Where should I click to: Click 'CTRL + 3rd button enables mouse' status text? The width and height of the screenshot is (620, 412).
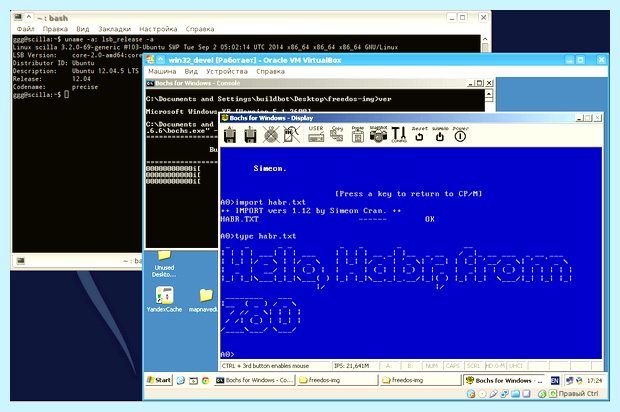click(x=265, y=366)
